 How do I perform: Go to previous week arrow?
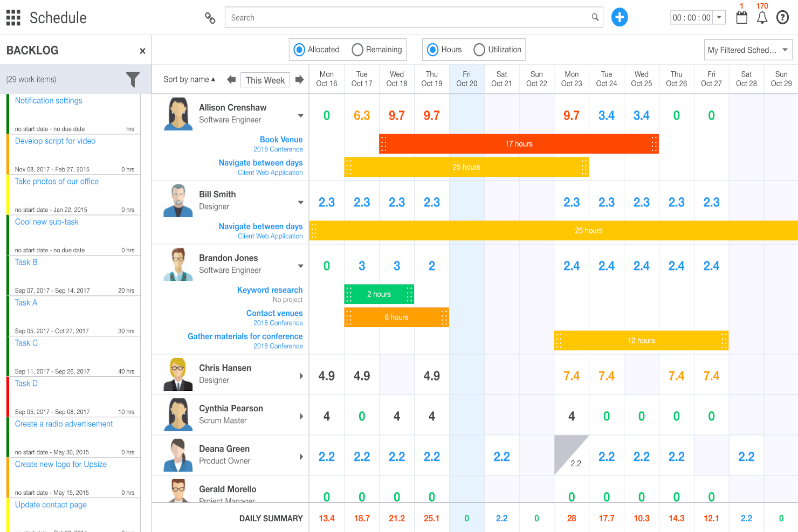(x=231, y=80)
